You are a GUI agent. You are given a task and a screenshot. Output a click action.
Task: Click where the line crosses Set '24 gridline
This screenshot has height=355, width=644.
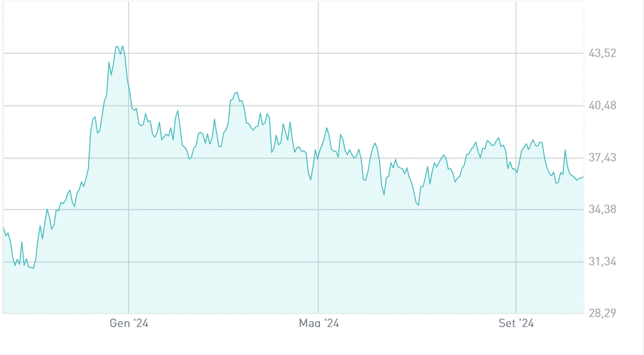pyautogui.click(x=516, y=171)
